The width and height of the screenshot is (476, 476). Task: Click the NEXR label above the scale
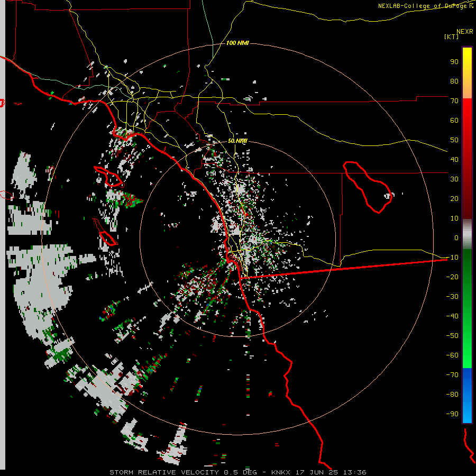tap(464, 32)
